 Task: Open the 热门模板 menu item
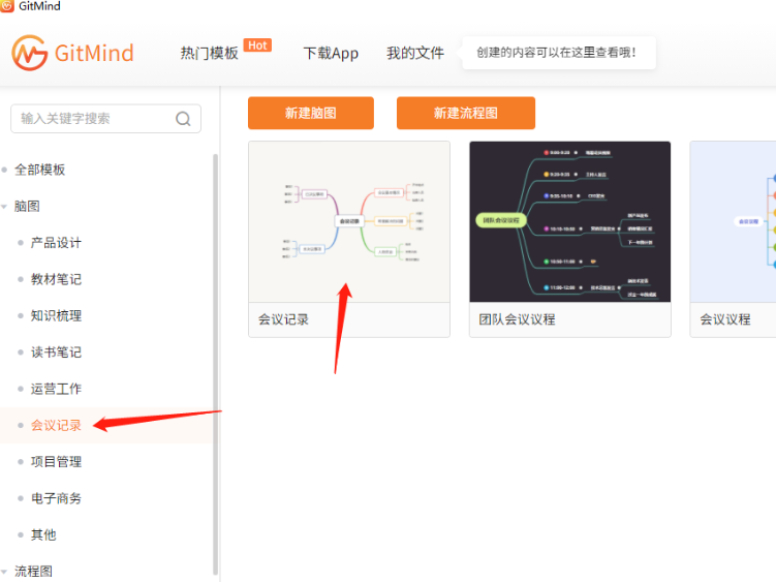coord(209,53)
